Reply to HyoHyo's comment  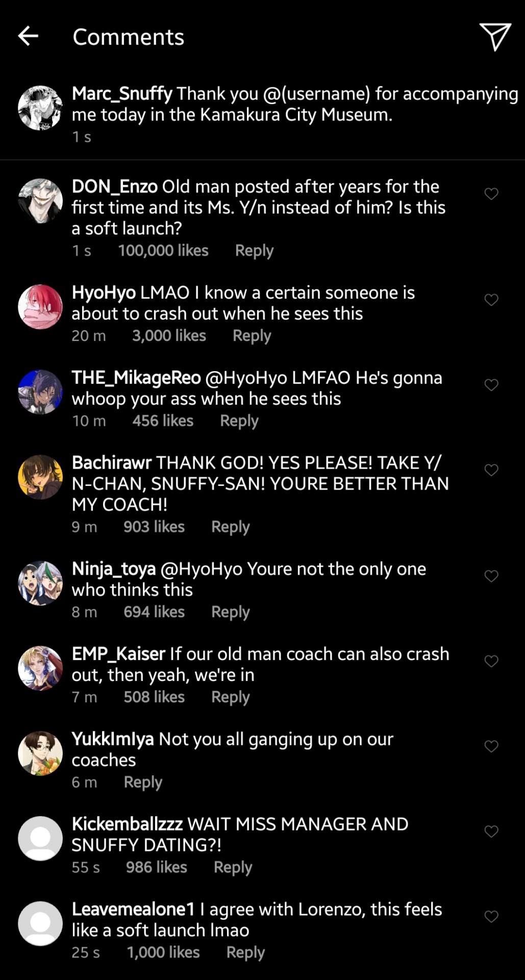click(x=252, y=336)
